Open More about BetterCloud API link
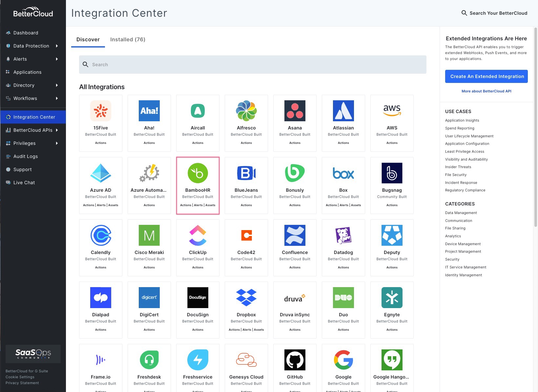538x392 pixels. (486, 91)
